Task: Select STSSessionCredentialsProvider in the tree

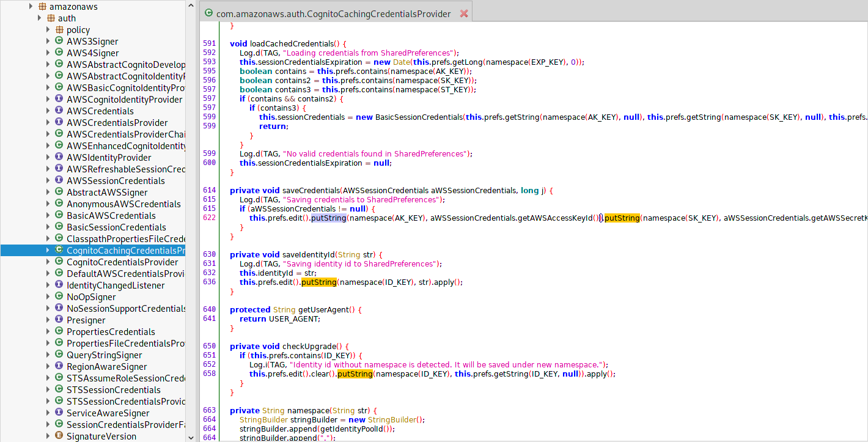Action: point(126,402)
